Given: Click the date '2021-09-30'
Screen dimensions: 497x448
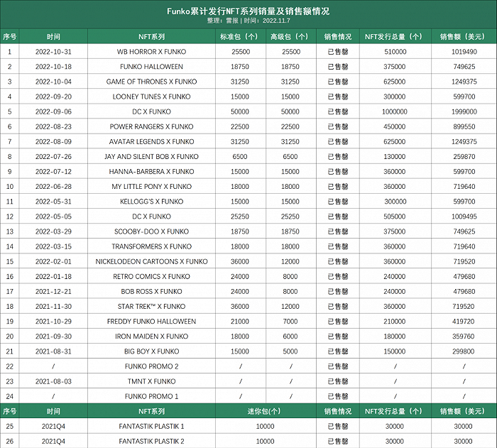Looking at the screenshot, I should (53, 337).
